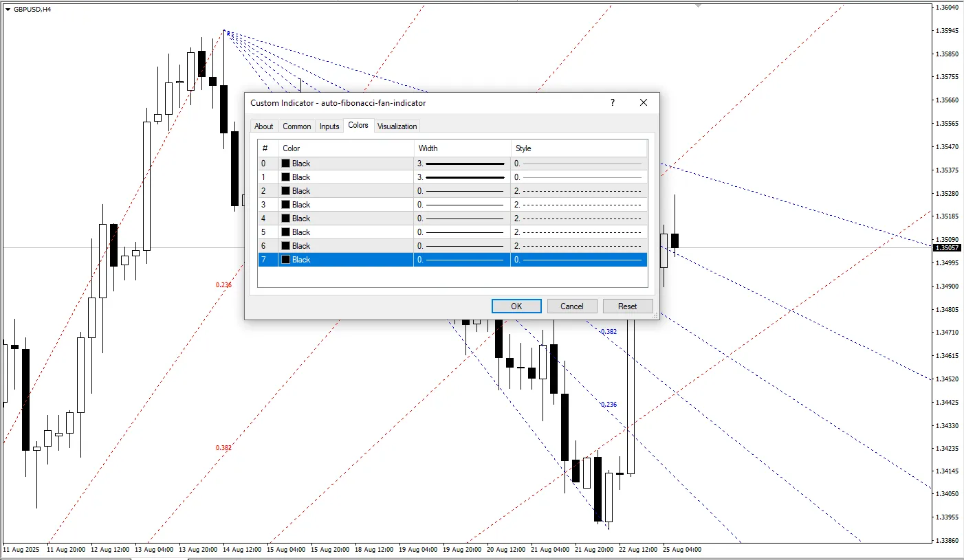Click the chart shift triangle marker
Image resolution: width=964 pixels, height=560 pixels.
(699, 5)
